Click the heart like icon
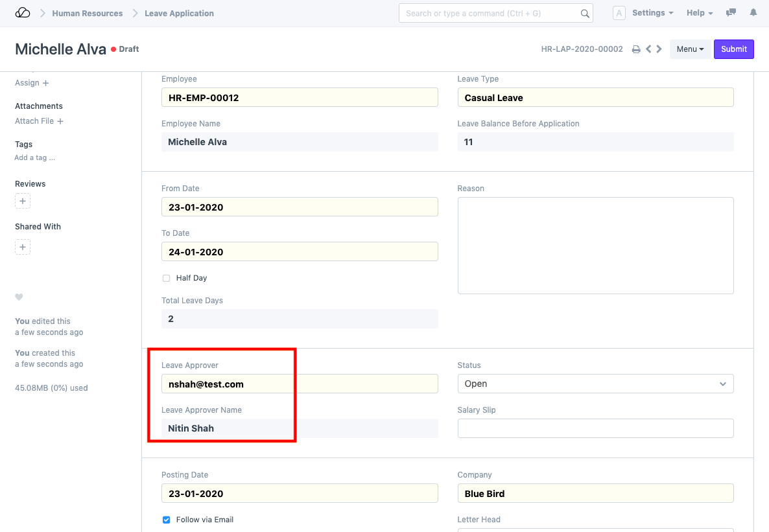 point(19,297)
